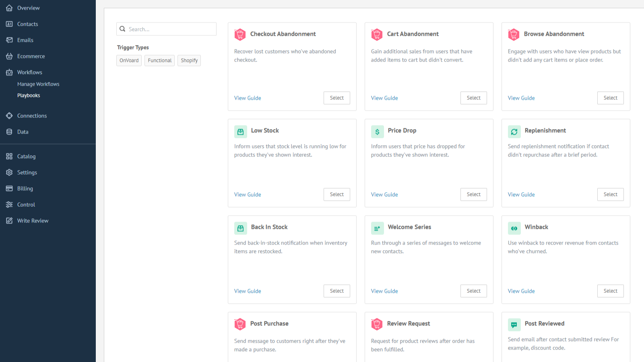
Task: Open the Overview menu item
Action: click(x=29, y=8)
